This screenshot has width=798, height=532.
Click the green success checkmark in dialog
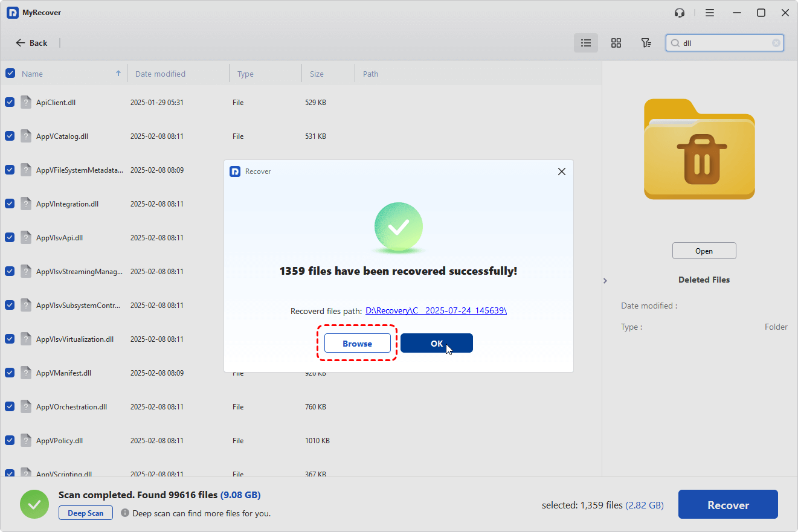click(398, 227)
